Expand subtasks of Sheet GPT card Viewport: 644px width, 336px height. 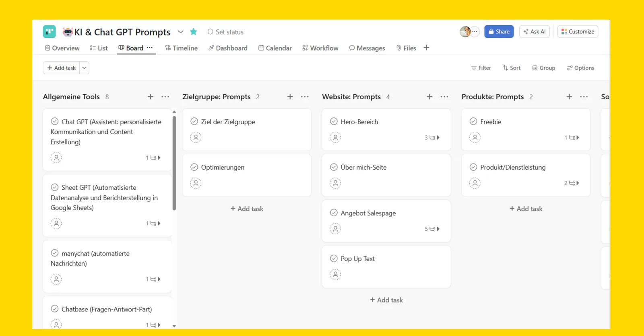click(153, 223)
